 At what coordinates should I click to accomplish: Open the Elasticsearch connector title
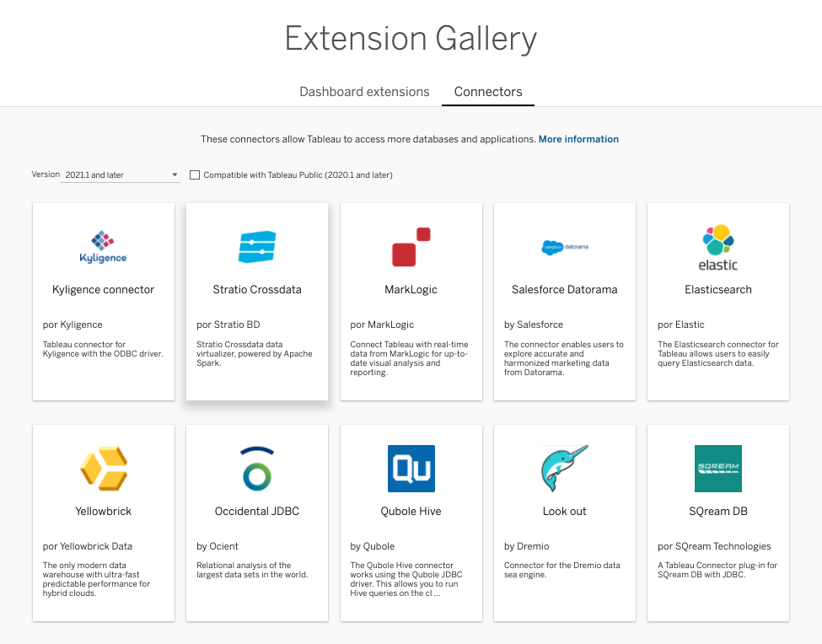(x=718, y=289)
